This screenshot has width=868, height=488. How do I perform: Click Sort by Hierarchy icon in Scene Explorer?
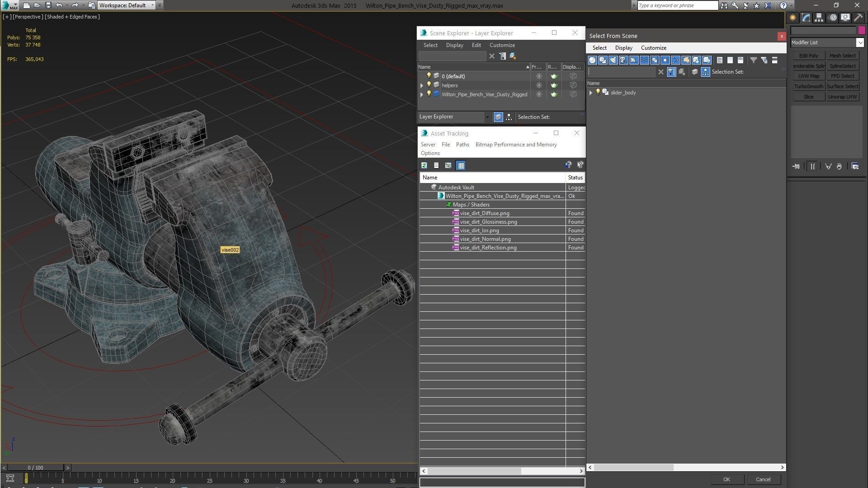click(509, 117)
